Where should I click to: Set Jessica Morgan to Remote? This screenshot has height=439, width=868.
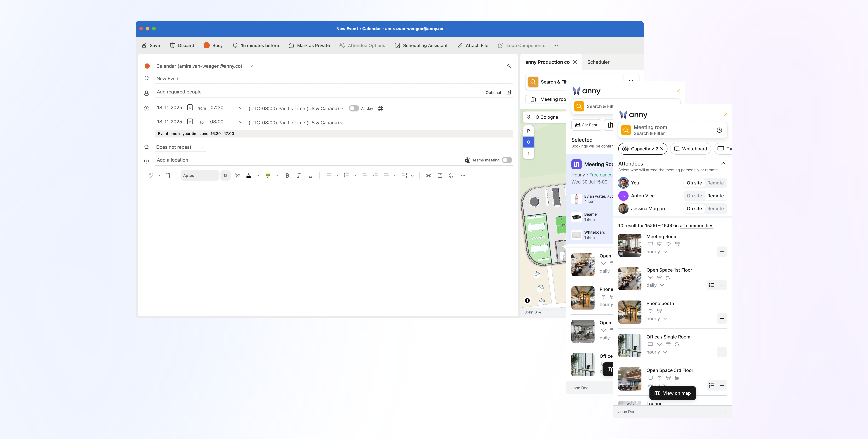715,209
